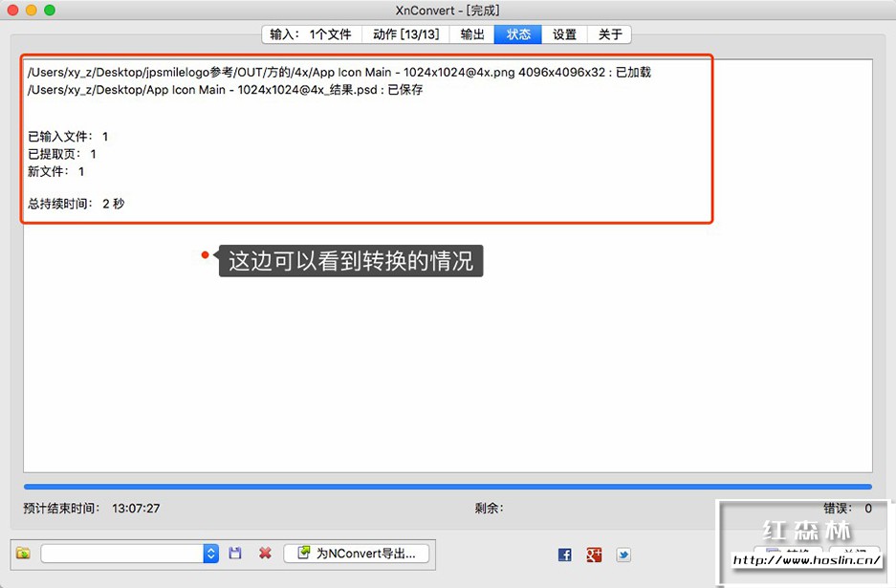
Task: Click the blue conversion progress bar
Action: pos(448,487)
